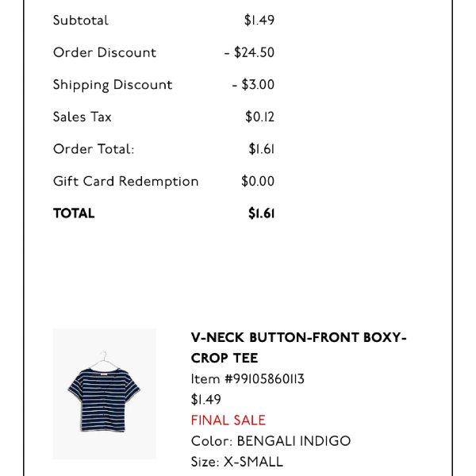The image size is (476, 476).
Task: Click the Order Discount amount $24.50
Action: tap(249, 52)
